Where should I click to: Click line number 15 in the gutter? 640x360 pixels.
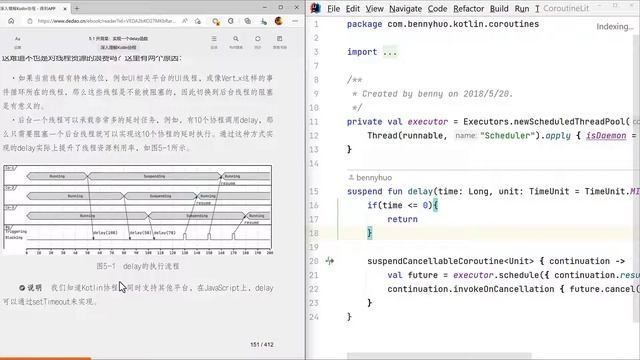tap(313, 191)
